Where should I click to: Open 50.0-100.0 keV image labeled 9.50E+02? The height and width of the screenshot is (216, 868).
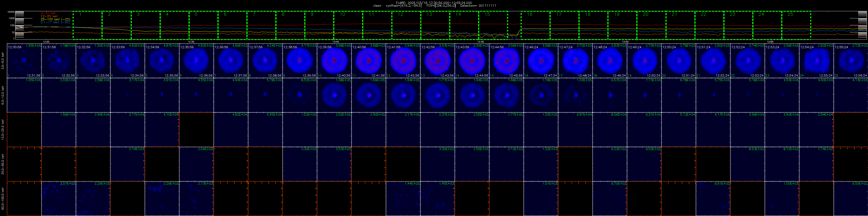pos(851,199)
